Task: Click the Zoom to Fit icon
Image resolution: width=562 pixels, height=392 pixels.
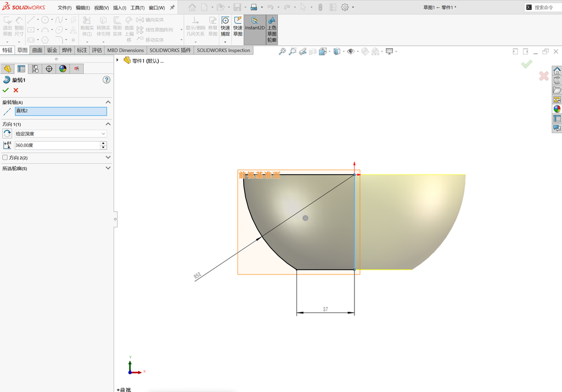Action: pos(283,52)
